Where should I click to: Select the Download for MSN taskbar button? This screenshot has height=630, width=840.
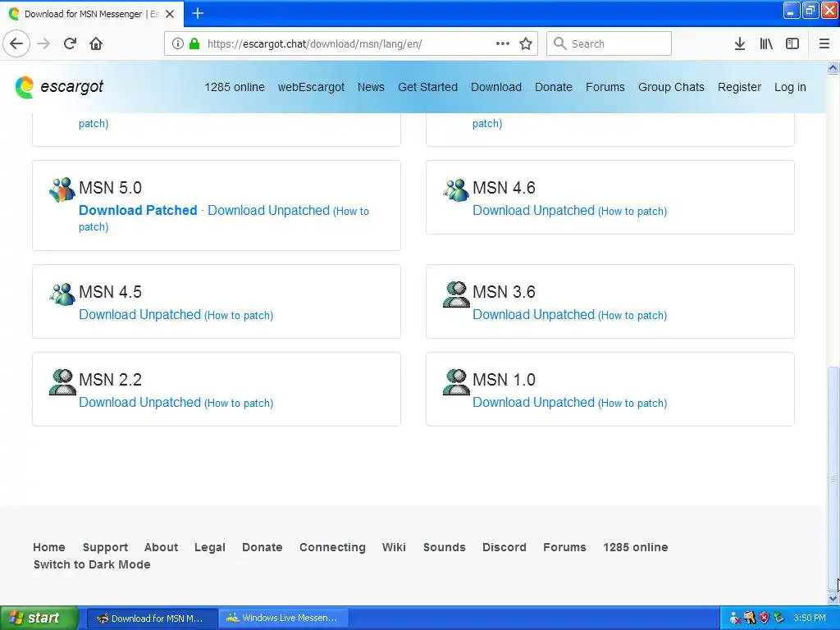click(152, 618)
